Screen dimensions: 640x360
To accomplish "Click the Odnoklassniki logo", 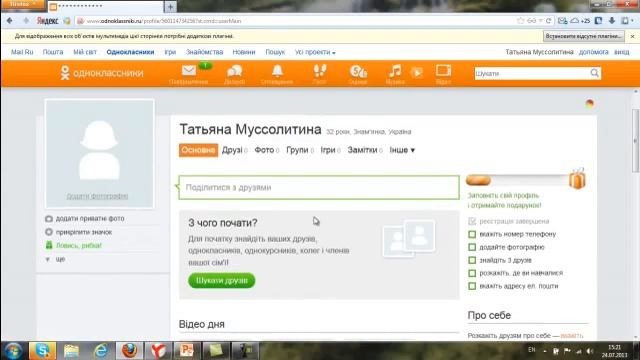I will [102, 73].
